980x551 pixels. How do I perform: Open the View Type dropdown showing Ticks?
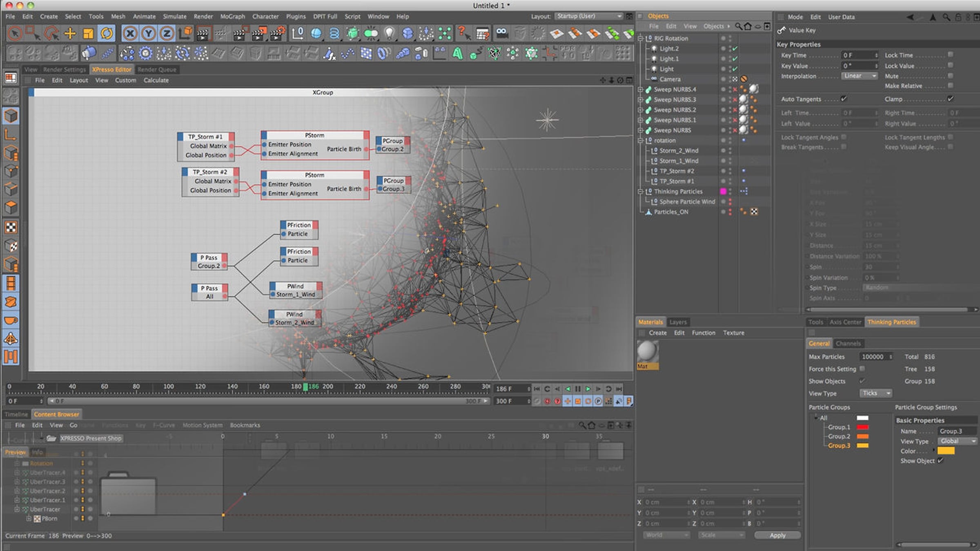875,393
